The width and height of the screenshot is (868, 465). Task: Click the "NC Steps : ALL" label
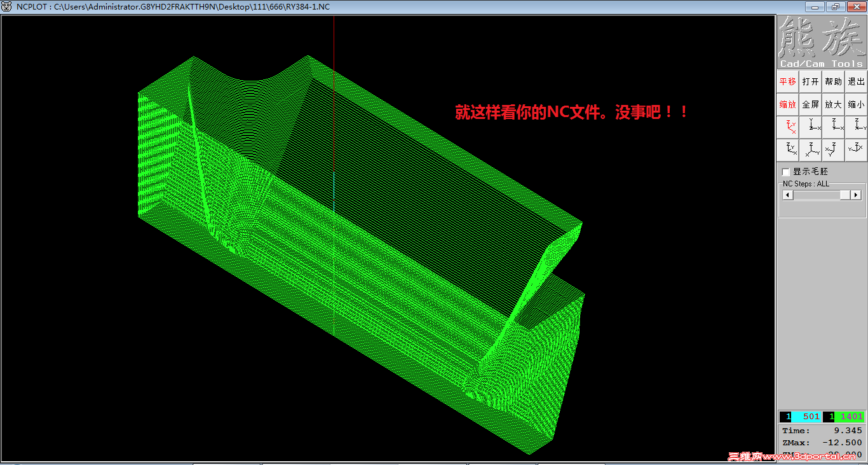pyautogui.click(x=806, y=184)
